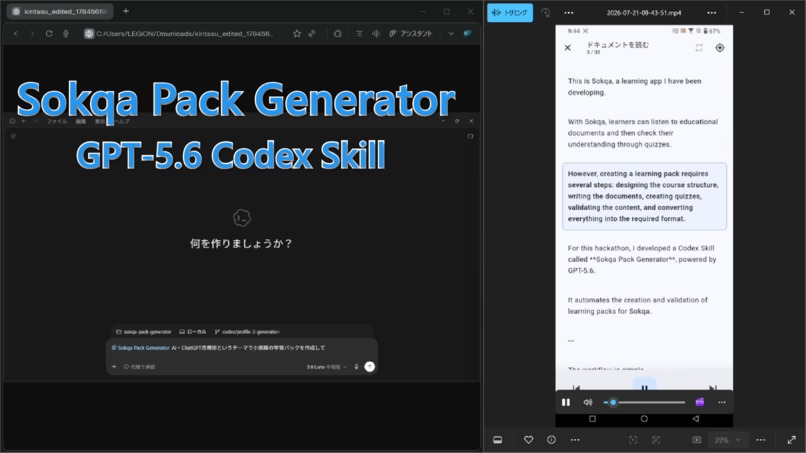Select the highlighted paragraph starting with However
This screenshot has width=806, height=453.
(x=644, y=196)
